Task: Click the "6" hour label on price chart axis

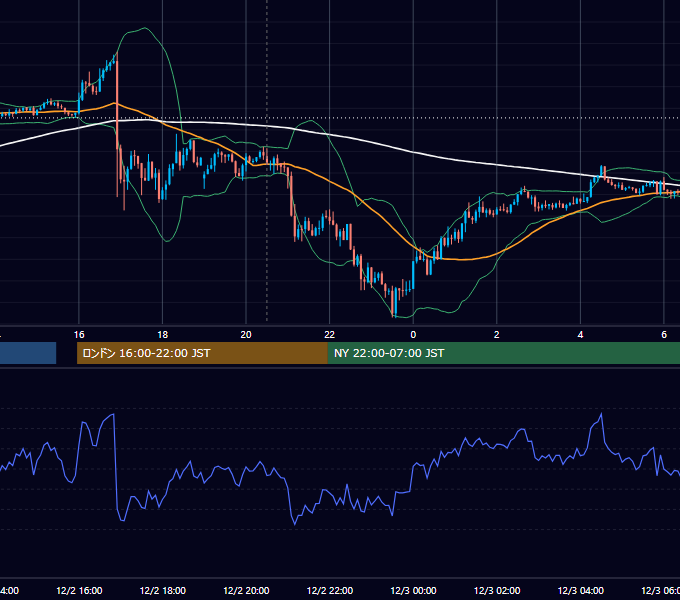Action: pyautogui.click(x=664, y=335)
